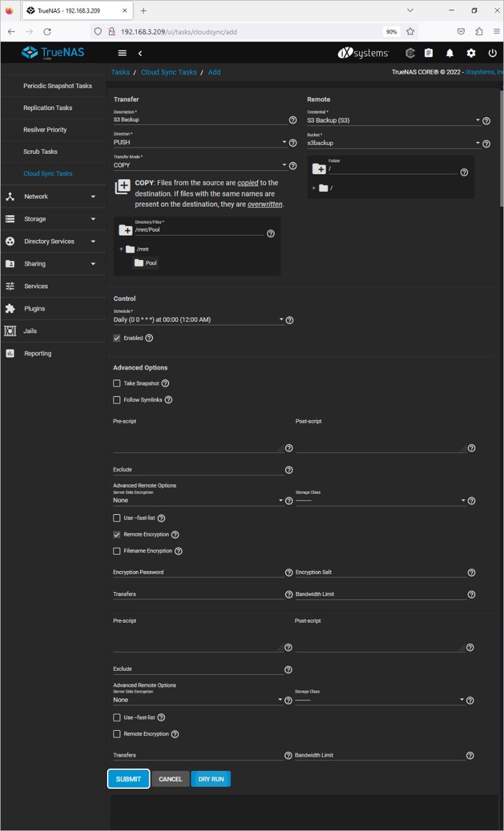Select the Pool folder in tree

146,263
